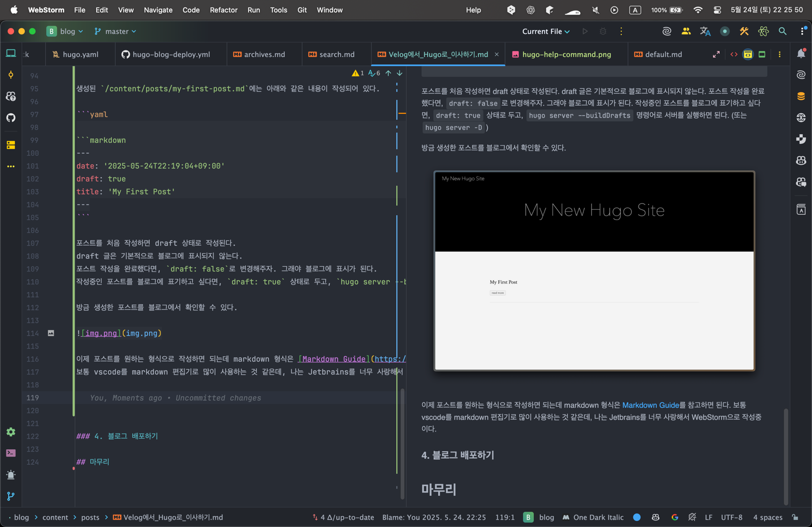The height and width of the screenshot is (527, 812).
Task: Jump to next highlighted error arrow
Action: tap(400, 73)
